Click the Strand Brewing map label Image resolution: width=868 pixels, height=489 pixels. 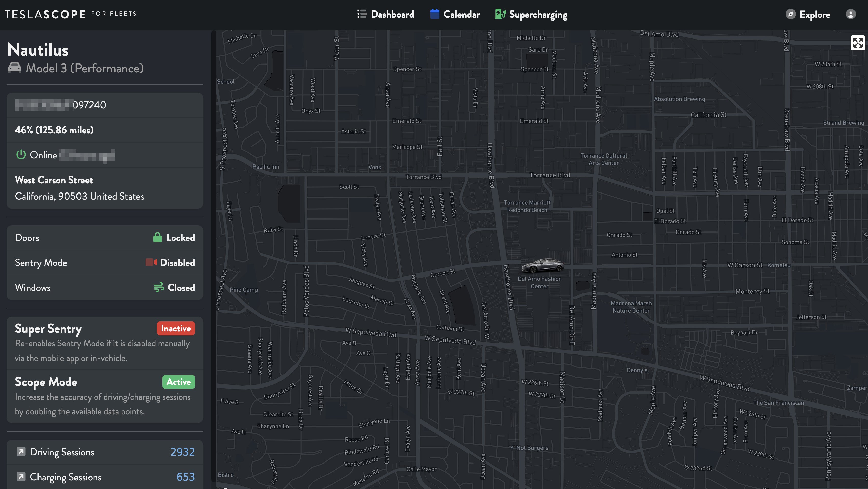[x=844, y=123]
